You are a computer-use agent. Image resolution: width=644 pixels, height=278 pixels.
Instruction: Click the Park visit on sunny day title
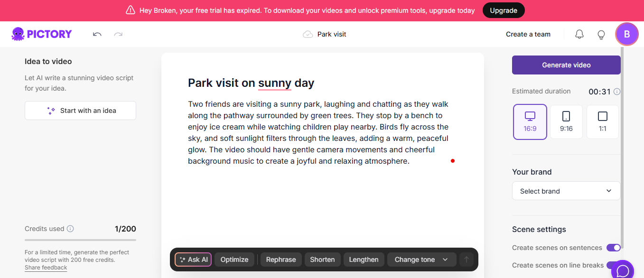point(251,83)
